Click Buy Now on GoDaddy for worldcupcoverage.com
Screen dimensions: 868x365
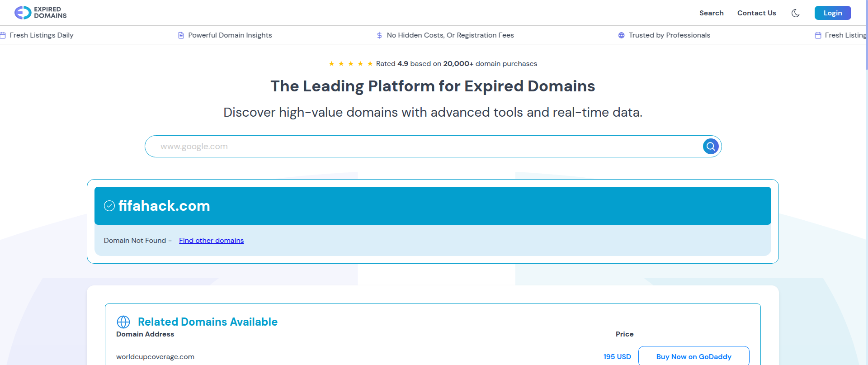pyautogui.click(x=693, y=356)
